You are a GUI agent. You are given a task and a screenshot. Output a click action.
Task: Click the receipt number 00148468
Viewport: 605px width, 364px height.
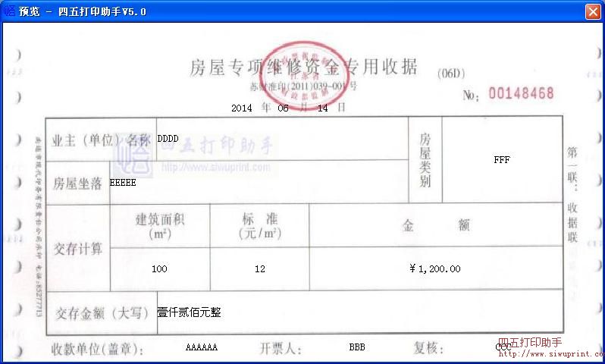(521, 93)
